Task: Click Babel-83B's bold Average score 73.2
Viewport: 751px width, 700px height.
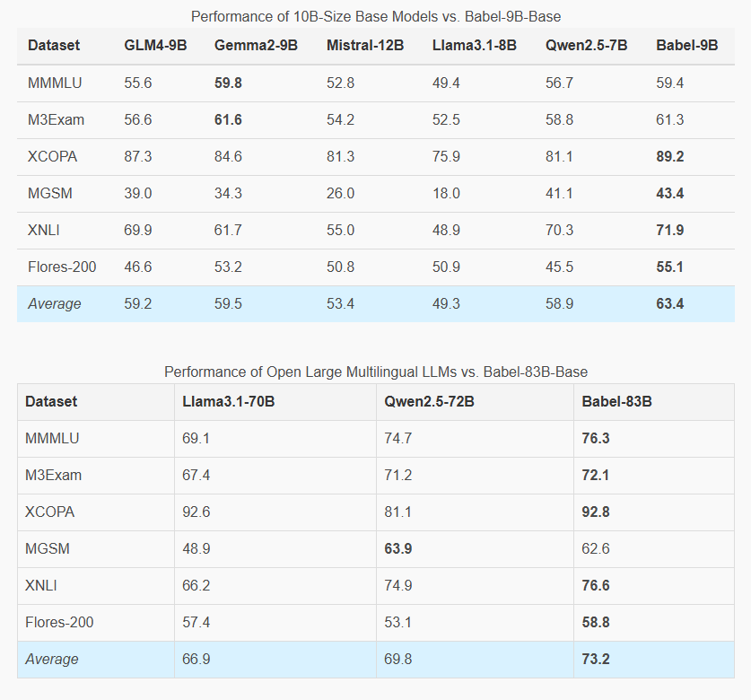Action: click(597, 659)
